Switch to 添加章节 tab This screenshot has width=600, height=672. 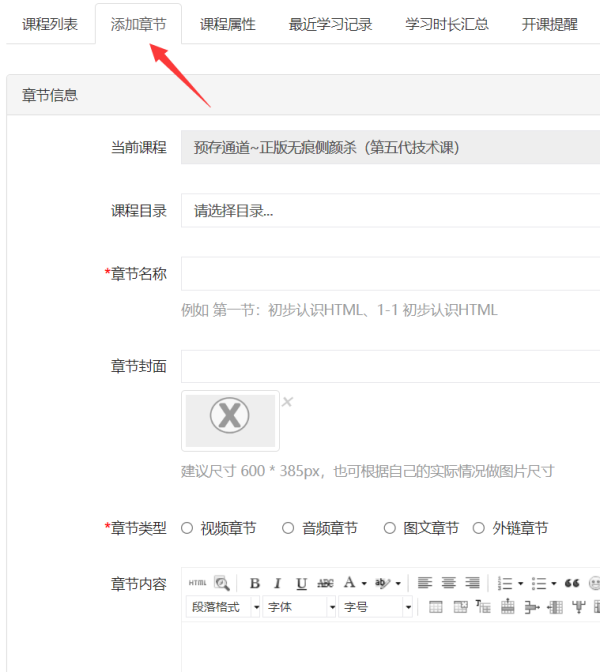pyautogui.click(x=138, y=24)
